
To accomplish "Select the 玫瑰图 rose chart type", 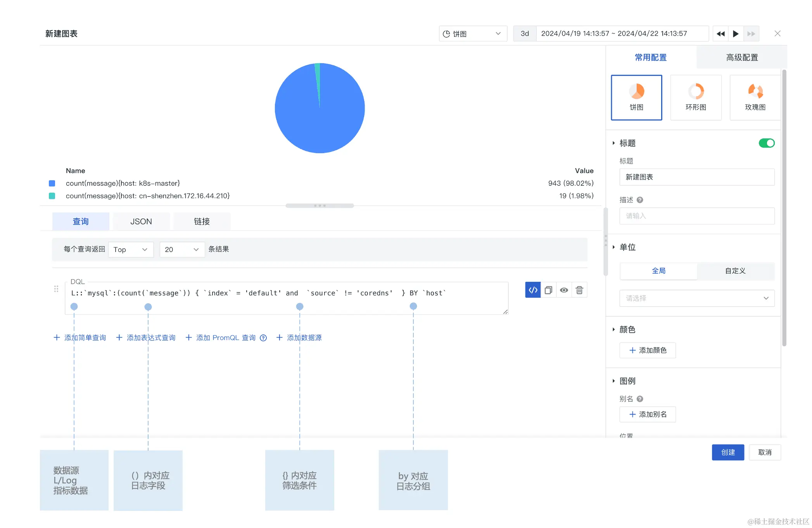I will pyautogui.click(x=755, y=97).
